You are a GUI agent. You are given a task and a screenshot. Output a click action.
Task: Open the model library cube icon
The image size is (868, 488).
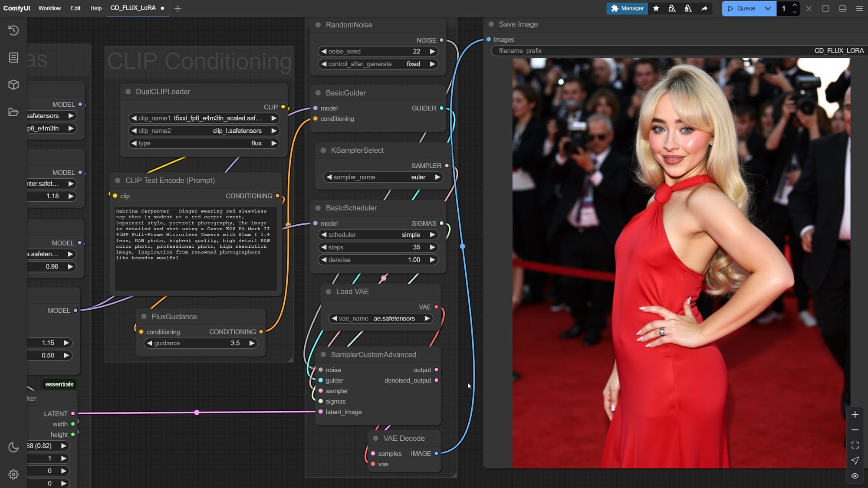13,85
